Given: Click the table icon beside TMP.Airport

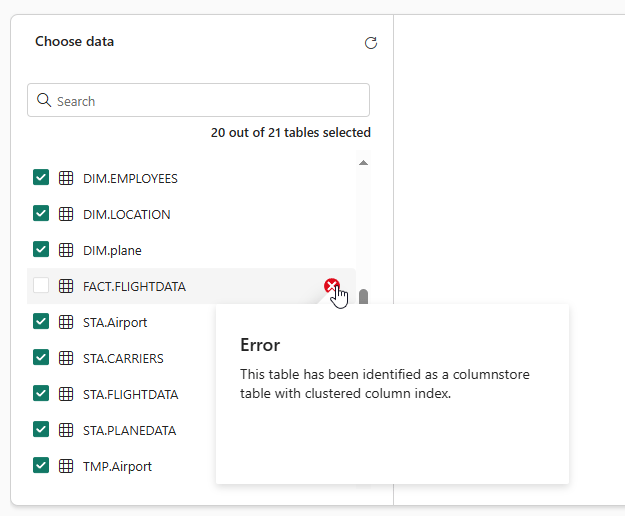Looking at the screenshot, I should point(66,466).
